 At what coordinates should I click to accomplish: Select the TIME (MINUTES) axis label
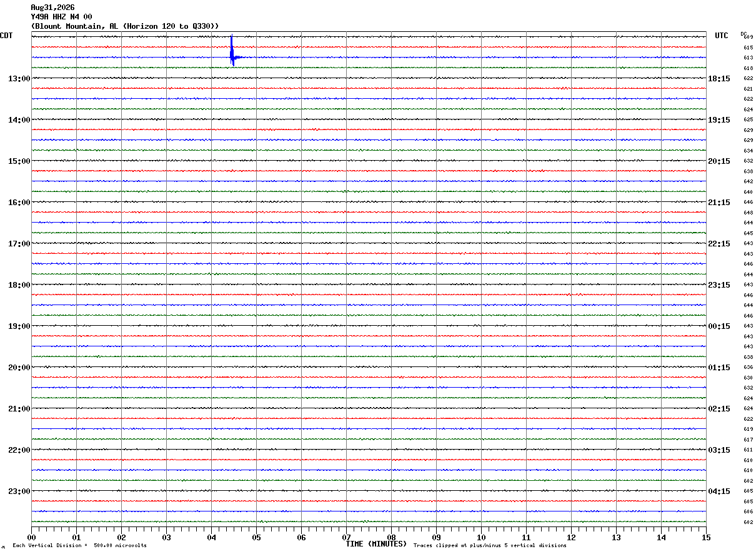376,544
